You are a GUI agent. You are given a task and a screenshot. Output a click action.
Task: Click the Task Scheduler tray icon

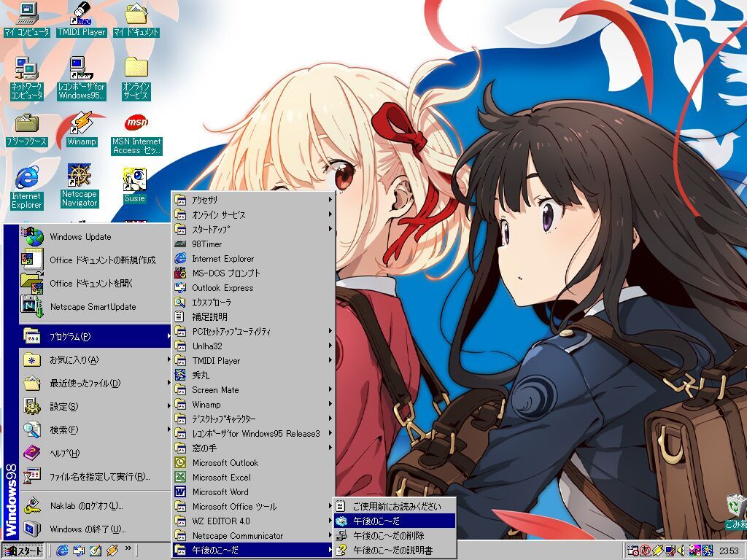click(633, 551)
